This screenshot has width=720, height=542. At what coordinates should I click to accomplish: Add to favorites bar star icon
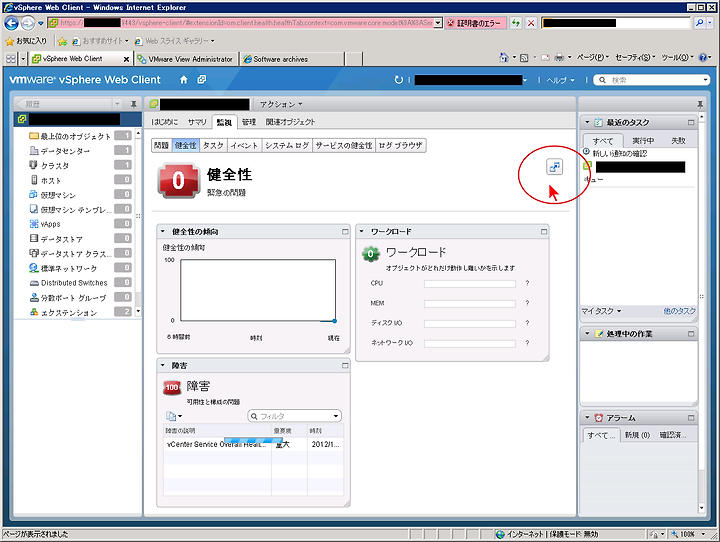(62, 41)
